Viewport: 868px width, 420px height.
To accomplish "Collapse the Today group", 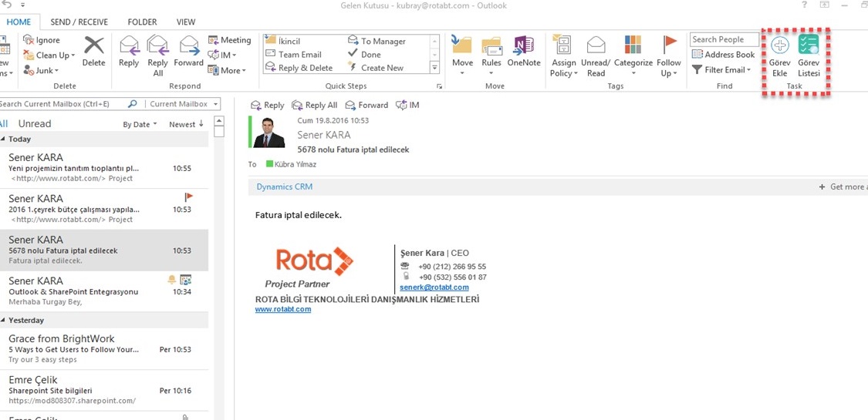I will [3, 139].
